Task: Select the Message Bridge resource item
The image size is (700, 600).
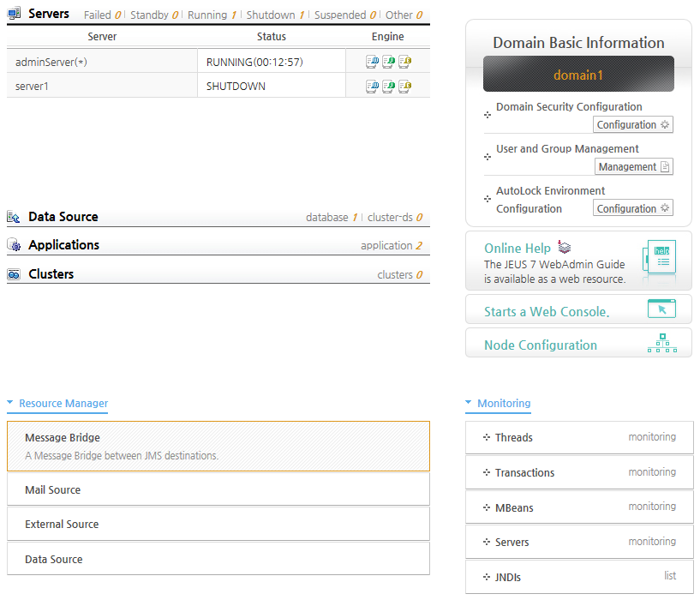Action: [x=218, y=446]
